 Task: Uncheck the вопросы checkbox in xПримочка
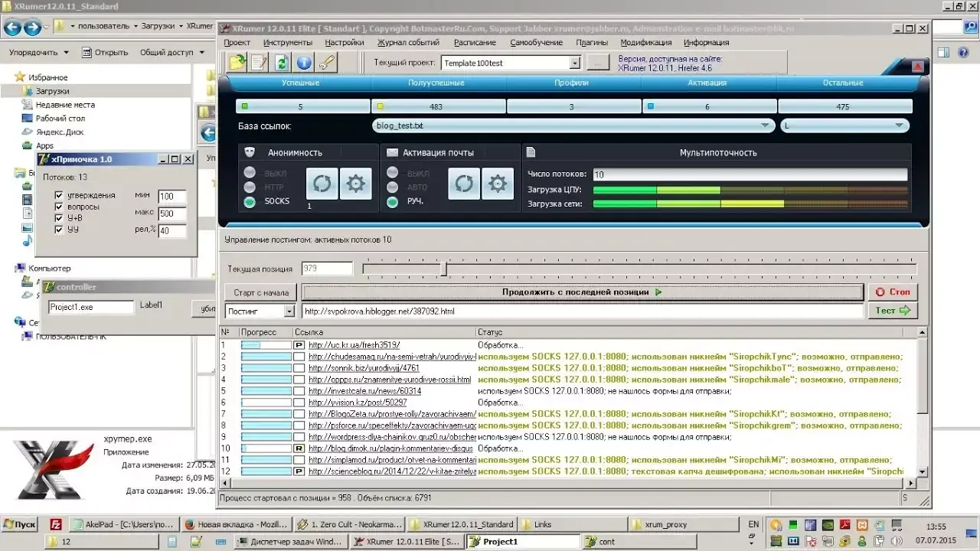59,207
